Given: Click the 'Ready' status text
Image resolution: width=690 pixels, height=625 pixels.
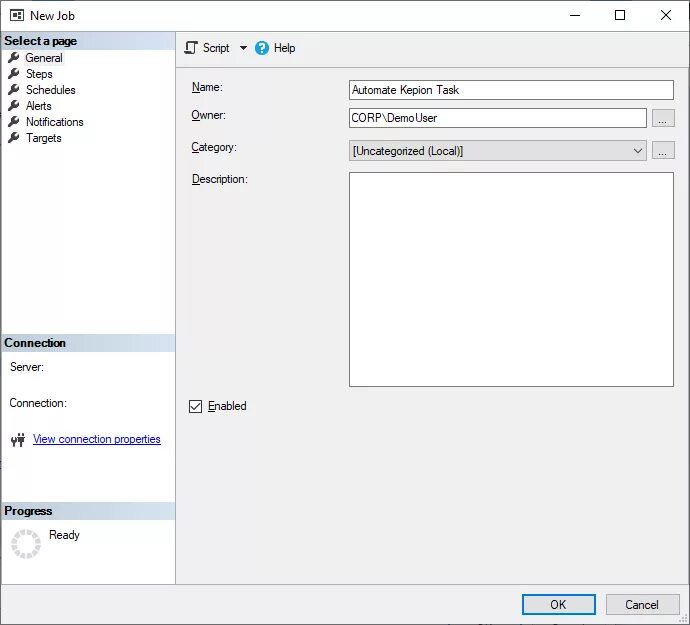Looking at the screenshot, I should click(x=64, y=535).
